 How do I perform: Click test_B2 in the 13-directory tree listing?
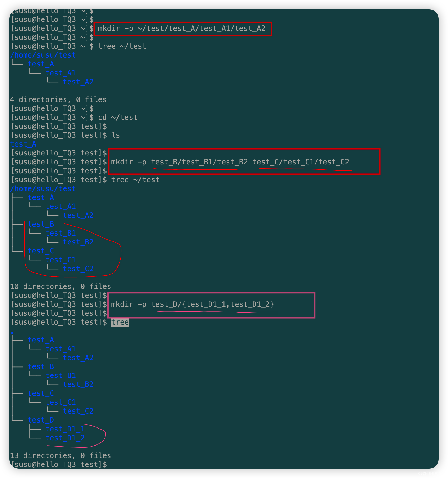(x=78, y=385)
